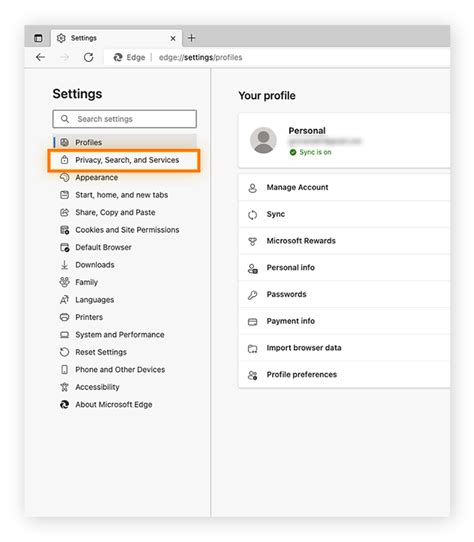The height and width of the screenshot is (542, 474).
Task: Click the Languages icon
Action: click(x=64, y=300)
